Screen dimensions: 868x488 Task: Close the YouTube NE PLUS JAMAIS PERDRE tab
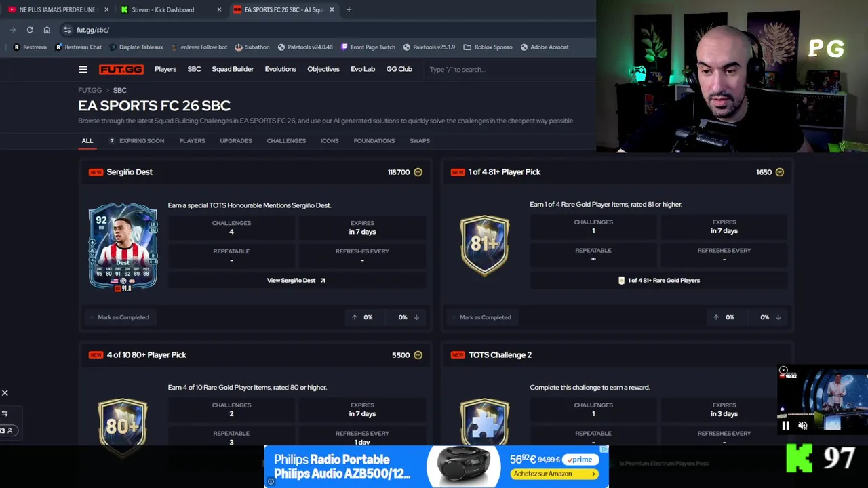[106, 9]
